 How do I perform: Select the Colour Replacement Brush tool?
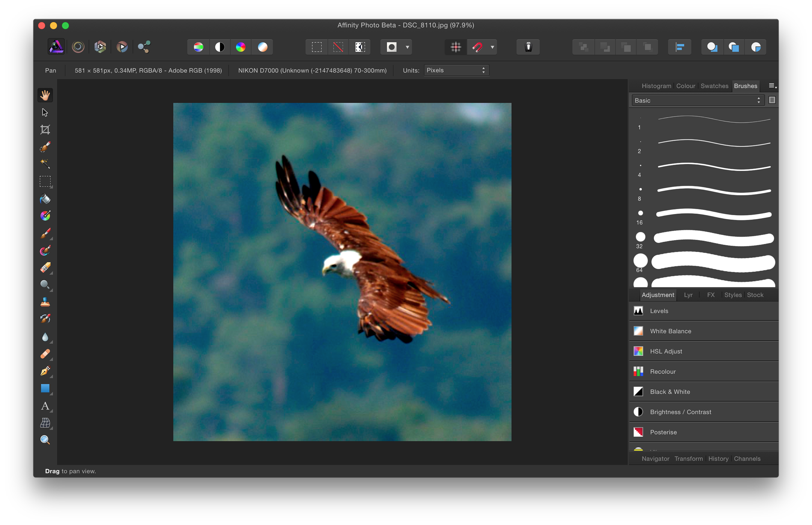point(45,250)
